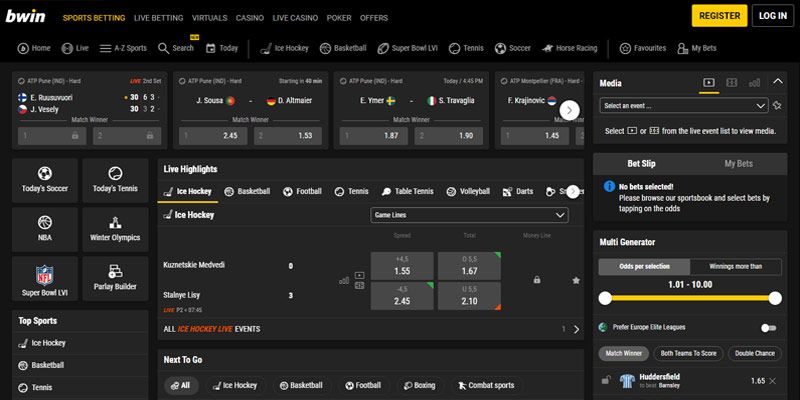Switch to the Bet Slip tab

[x=641, y=164]
